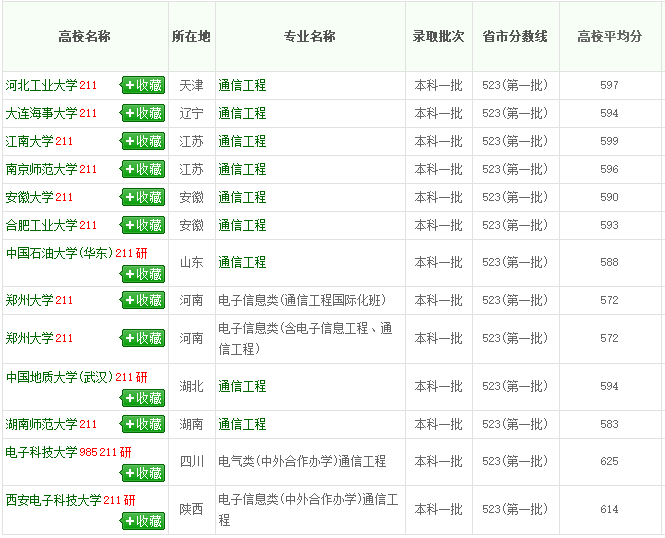This screenshot has height=538, width=665.
Task: Open 通信工程 major link for 安徽大学
Action: (x=242, y=197)
